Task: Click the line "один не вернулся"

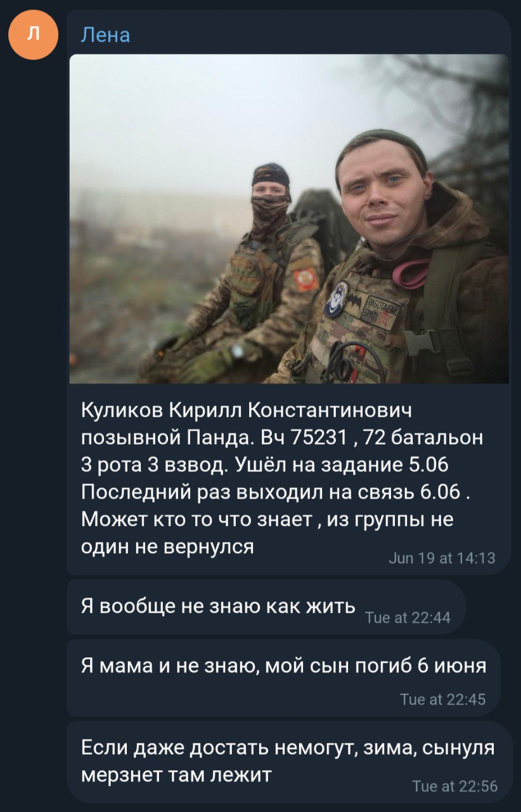Action: pos(168,546)
